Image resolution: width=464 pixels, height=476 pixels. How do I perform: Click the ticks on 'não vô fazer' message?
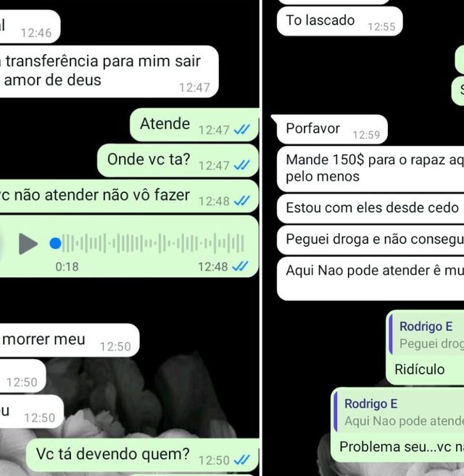[242, 201]
